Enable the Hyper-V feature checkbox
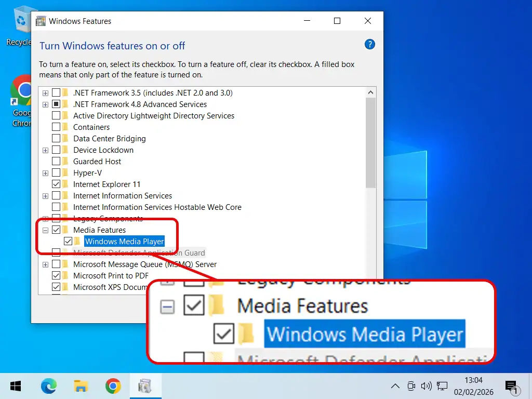 coord(57,172)
